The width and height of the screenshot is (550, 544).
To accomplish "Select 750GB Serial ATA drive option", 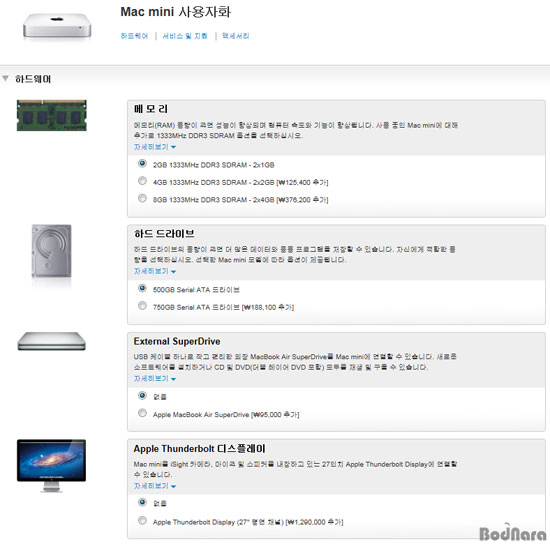I will coord(142,306).
